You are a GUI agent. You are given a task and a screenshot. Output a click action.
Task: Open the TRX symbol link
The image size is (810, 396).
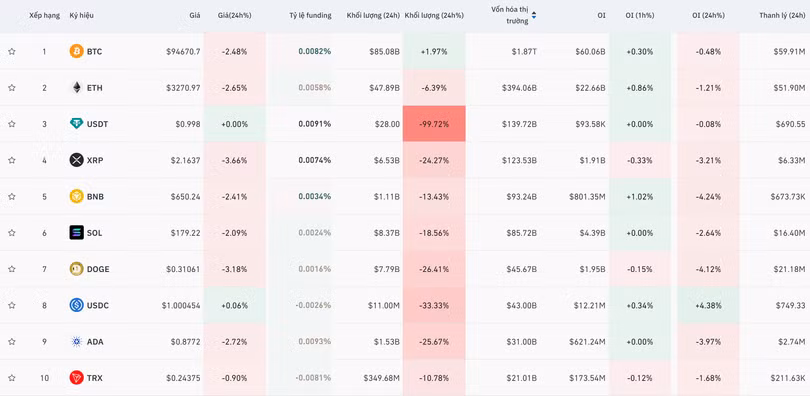(95, 378)
